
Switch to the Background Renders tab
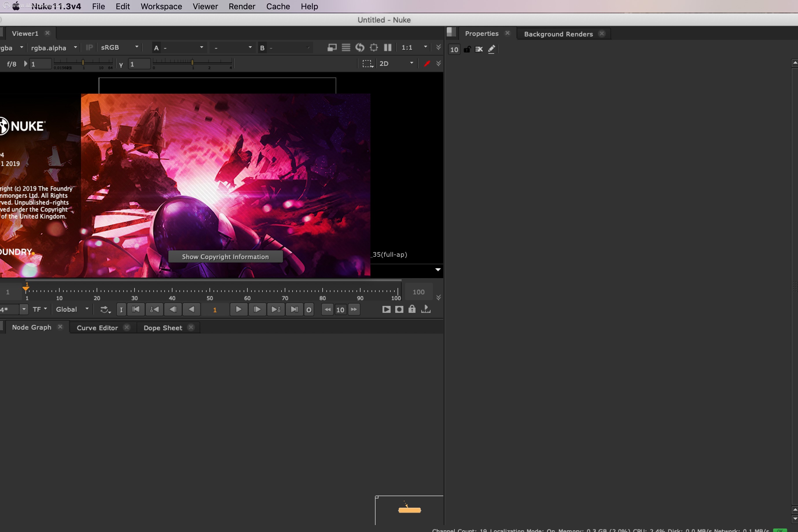tap(558, 34)
